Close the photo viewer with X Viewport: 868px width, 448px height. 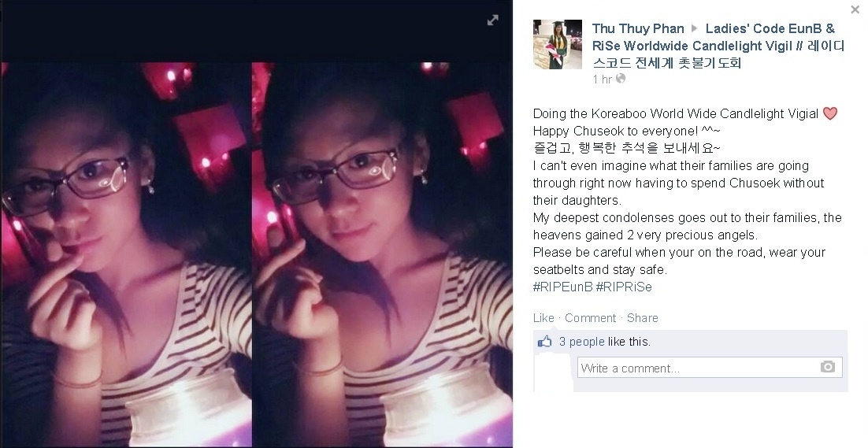coord(855,9)
